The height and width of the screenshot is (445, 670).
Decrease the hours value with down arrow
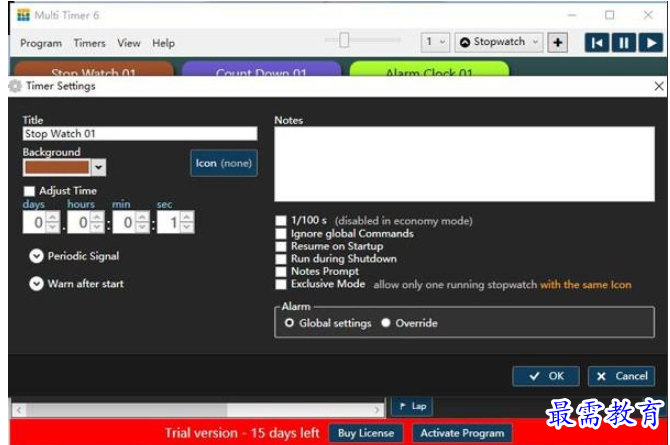tap(97, 227)
